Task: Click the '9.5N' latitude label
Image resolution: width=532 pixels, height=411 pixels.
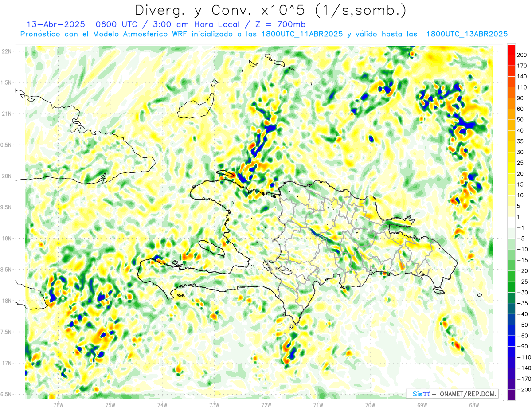Action: tap(6, 207)
